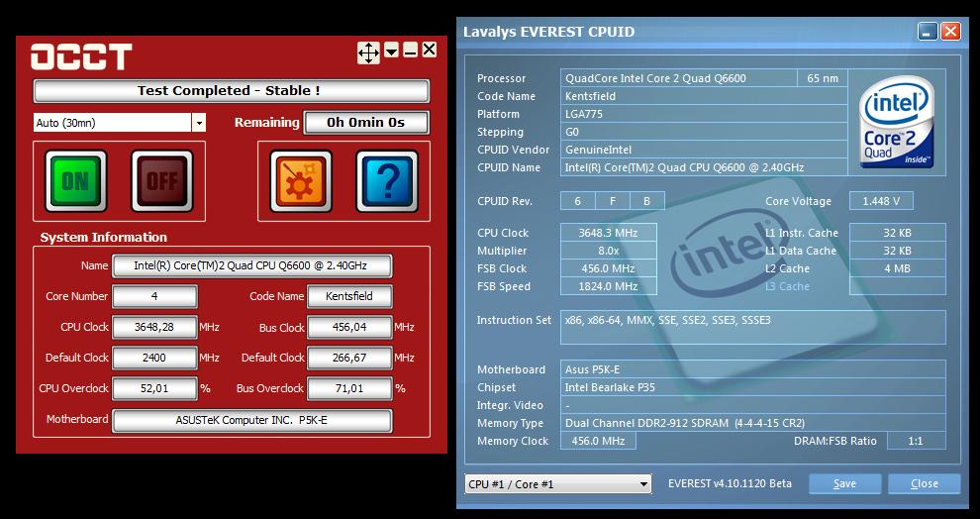The image size is (980, 519).
Task: Close EVEREST CPUID with the red X
Action: point(950,31)
